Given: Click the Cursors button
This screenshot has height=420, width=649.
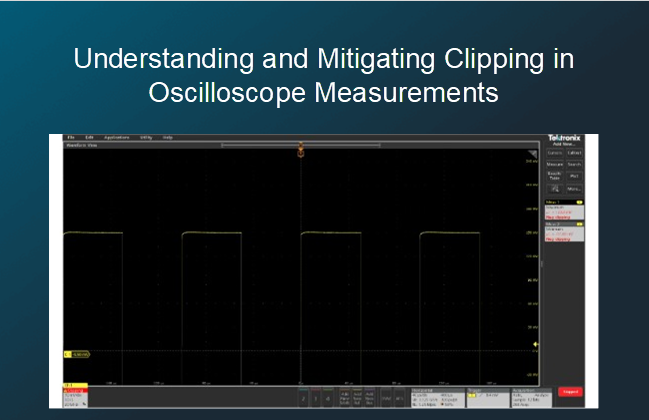Looking at the screenshot, I should (556, 153).
